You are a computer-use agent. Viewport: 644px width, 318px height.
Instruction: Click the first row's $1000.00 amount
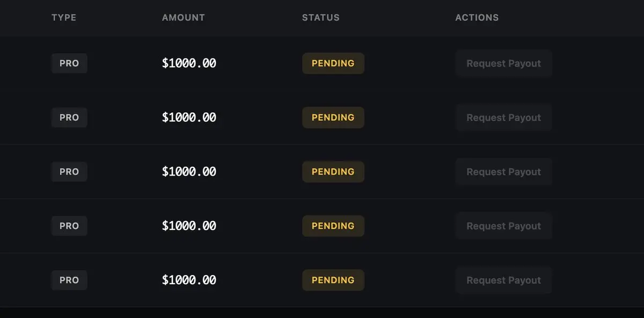pyautogui.click(x=189, y=63)
